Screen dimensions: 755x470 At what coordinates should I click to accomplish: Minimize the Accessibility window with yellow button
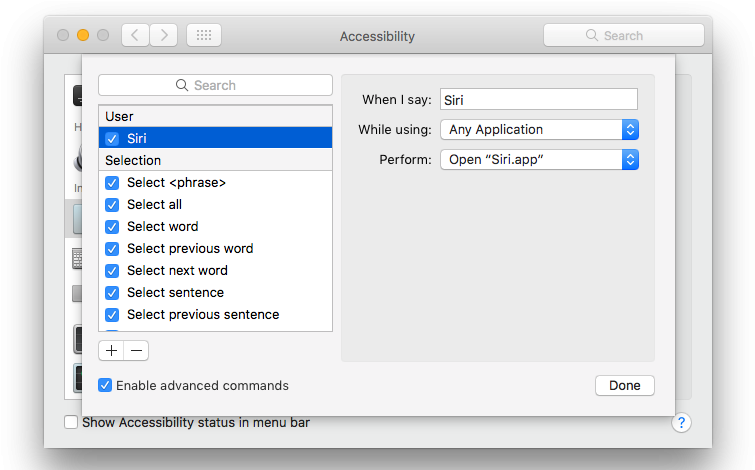point(83,35)
